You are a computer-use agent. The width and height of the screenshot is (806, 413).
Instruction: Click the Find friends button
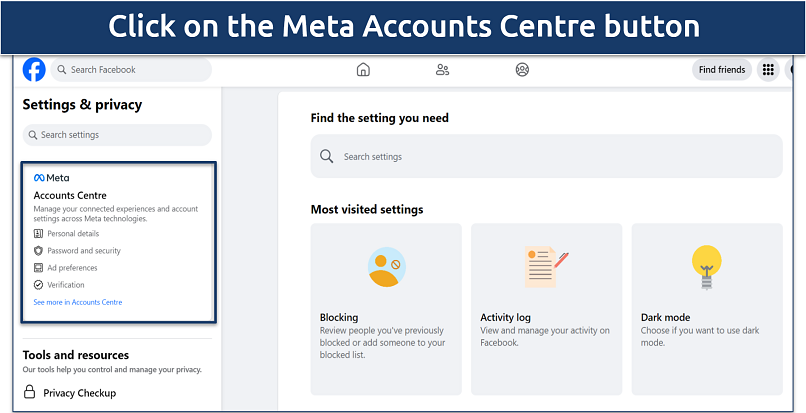point(722,70)
